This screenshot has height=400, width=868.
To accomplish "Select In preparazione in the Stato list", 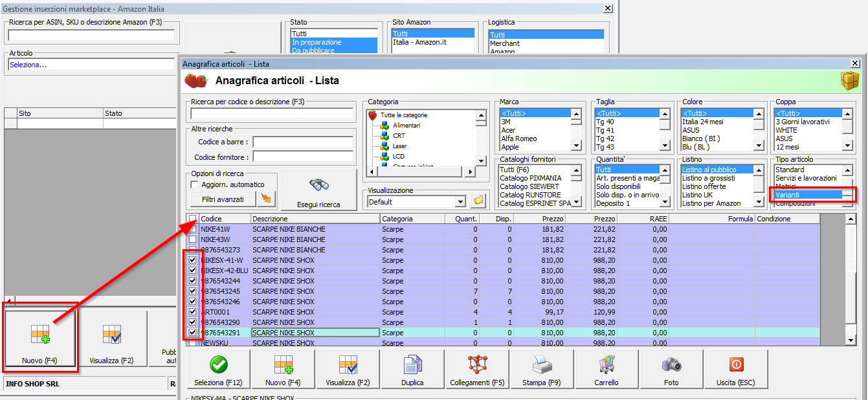I will [333, 42].
